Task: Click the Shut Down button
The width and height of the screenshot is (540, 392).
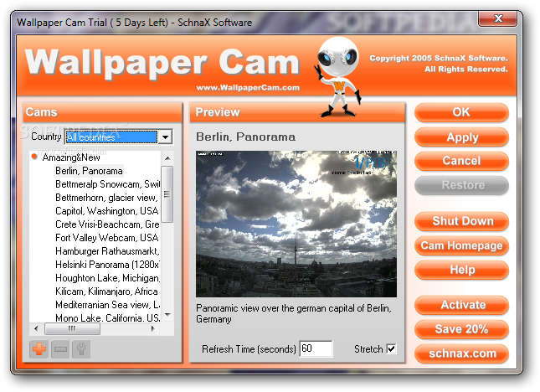Action: click(461, 221)
